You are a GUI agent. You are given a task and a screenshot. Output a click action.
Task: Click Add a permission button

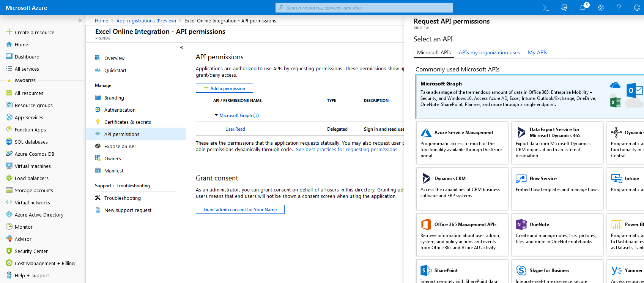[x=224, y=88]
